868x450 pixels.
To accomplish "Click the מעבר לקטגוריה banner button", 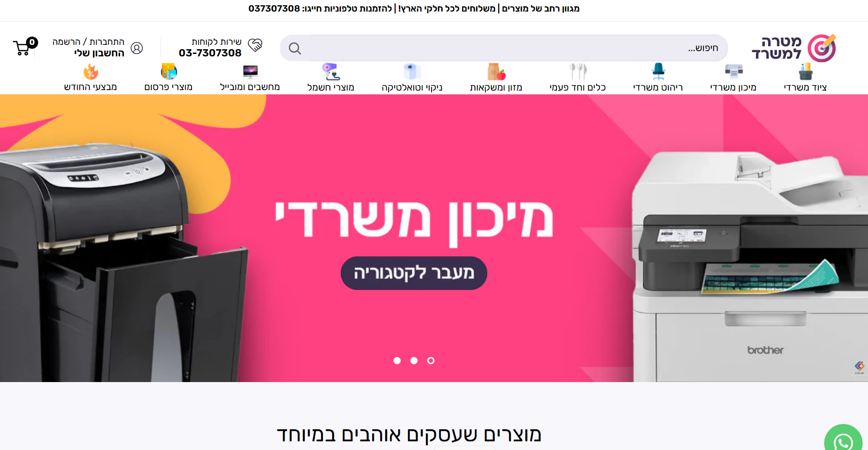I will pos(414,273).
